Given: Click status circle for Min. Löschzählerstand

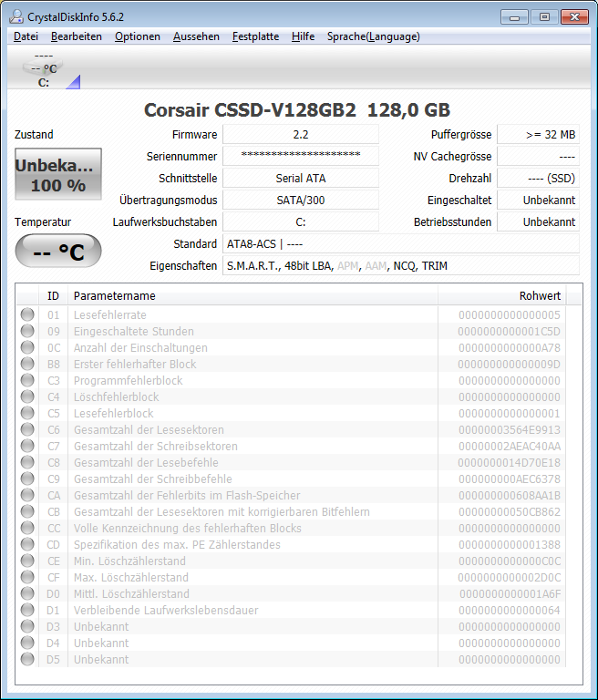Looking at the screenshot, I should pos(27,561).
